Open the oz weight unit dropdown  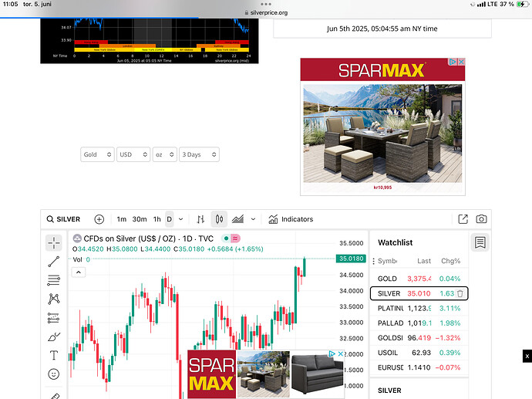(165, 154)
